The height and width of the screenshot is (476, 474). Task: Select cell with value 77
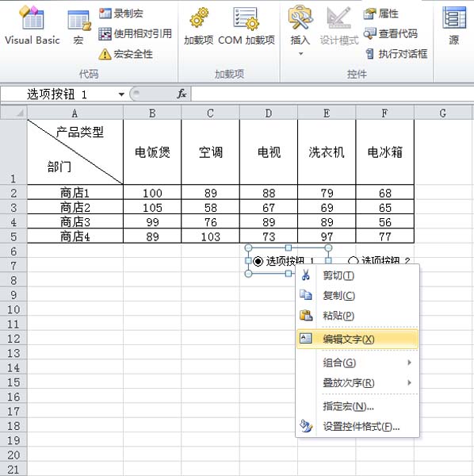[385, 236]
